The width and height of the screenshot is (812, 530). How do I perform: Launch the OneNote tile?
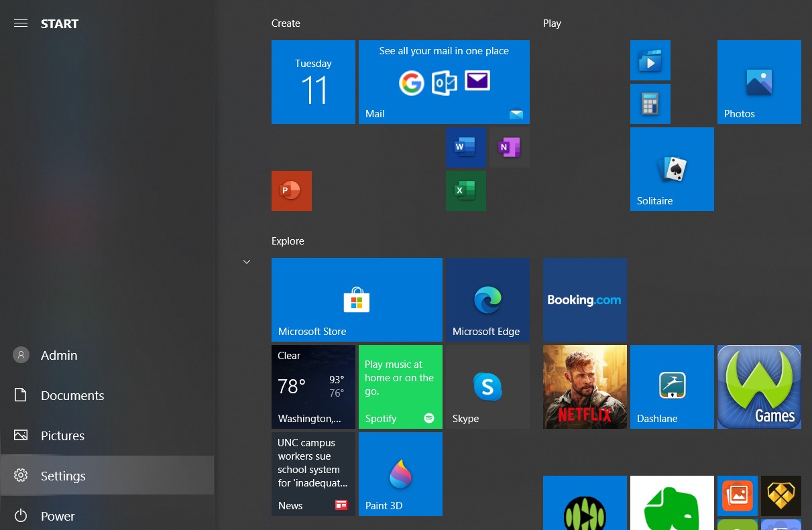click(509, 147)
